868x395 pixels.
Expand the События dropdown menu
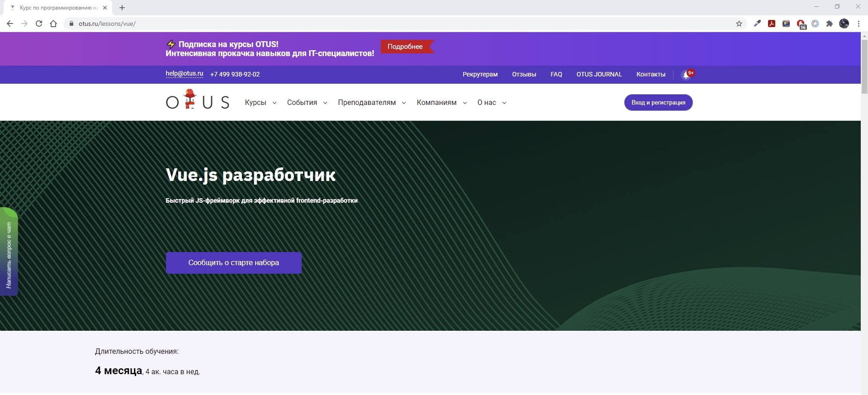[307, 103]
